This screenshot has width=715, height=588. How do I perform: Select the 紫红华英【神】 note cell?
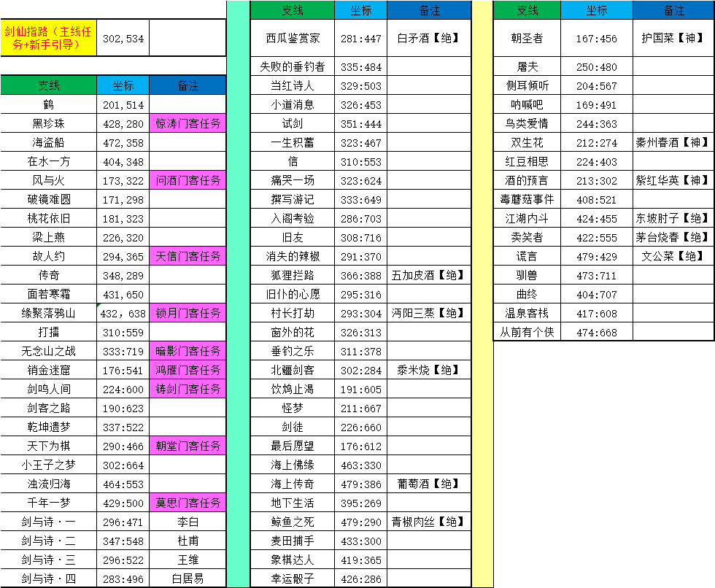click(673, 180)
